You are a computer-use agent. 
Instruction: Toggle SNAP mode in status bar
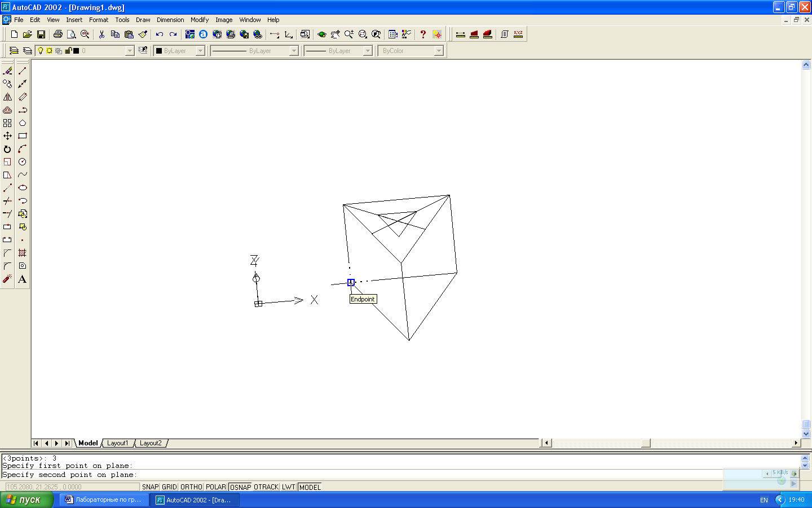pos(150,487)
